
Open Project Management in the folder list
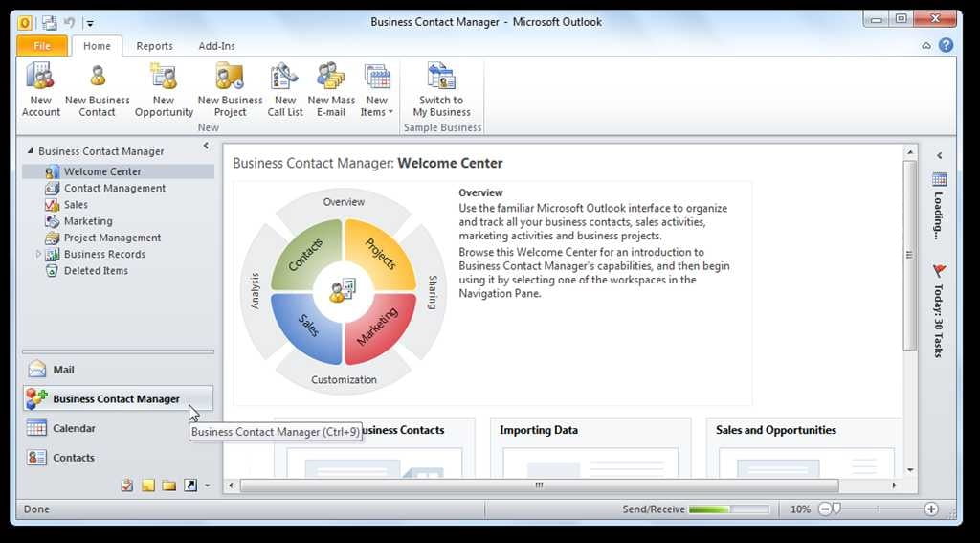click(112, 238)
